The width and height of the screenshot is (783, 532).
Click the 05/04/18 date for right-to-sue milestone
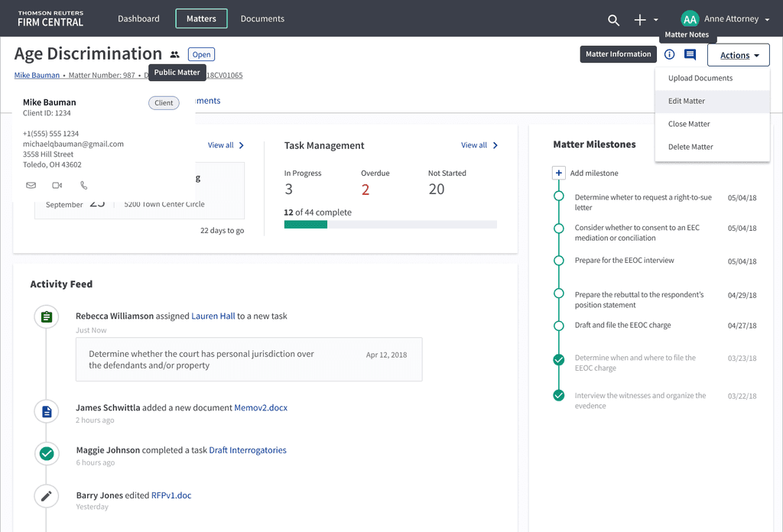tap(742, 198)
